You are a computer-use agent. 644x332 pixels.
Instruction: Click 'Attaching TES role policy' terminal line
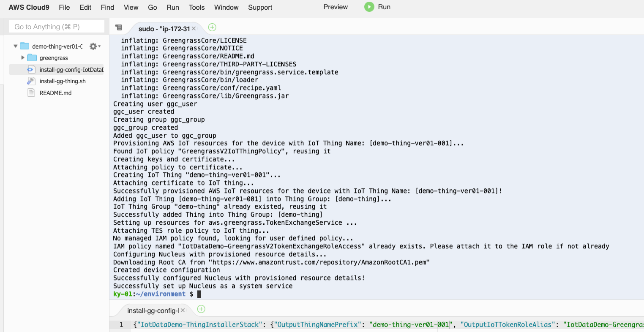pyautogui.click(x=191, y=231)
